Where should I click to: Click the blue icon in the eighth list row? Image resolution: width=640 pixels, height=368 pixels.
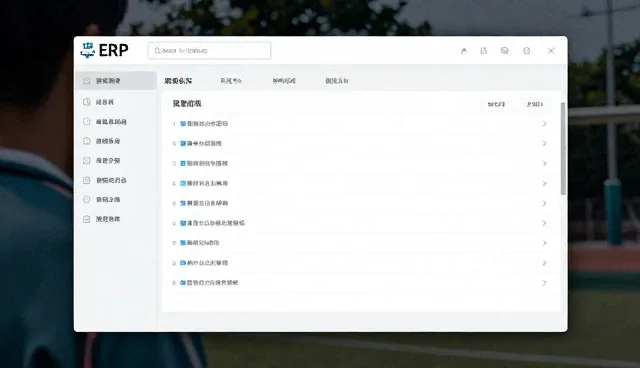click(183, 263)
